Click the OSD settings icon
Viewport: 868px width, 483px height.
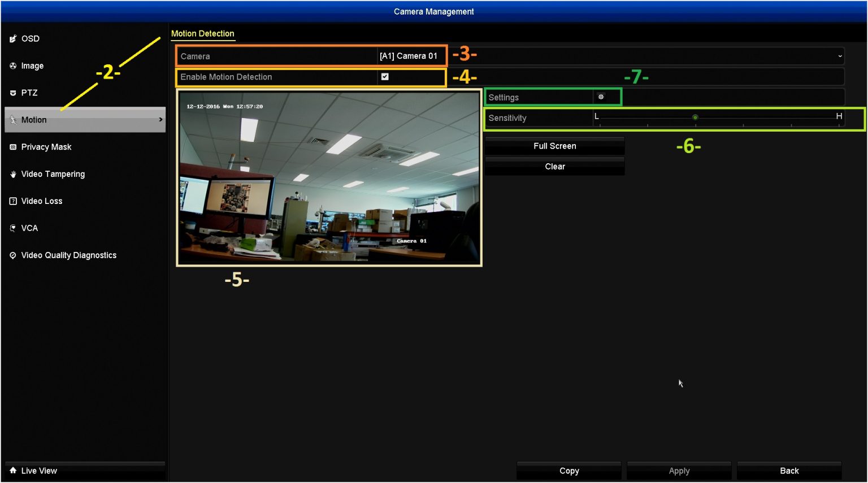pos(13,38)
